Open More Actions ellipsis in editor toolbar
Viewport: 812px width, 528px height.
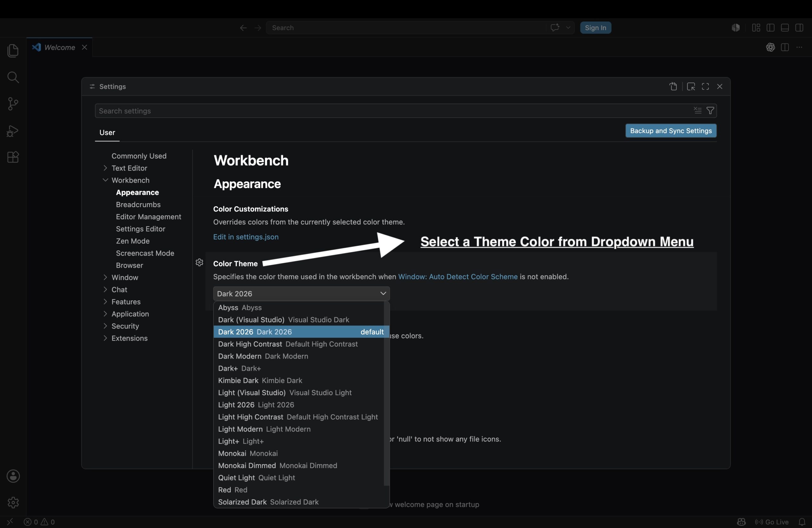799,48
